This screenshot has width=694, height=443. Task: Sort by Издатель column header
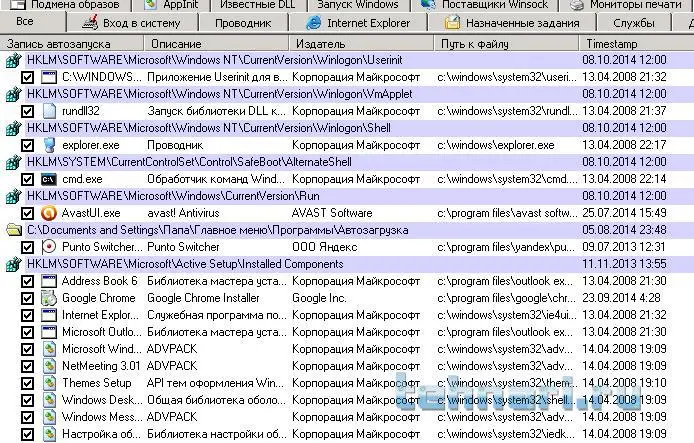(361, 44)
